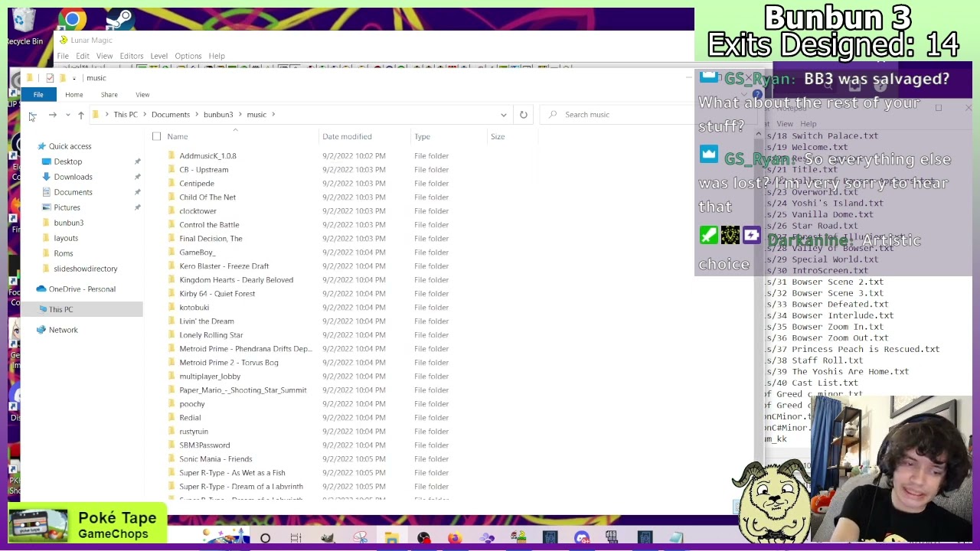The height and width of the screenshot is (551, 980).
Task: Open Lunar Magic's Level menu
Action: (x=158, y=56)
